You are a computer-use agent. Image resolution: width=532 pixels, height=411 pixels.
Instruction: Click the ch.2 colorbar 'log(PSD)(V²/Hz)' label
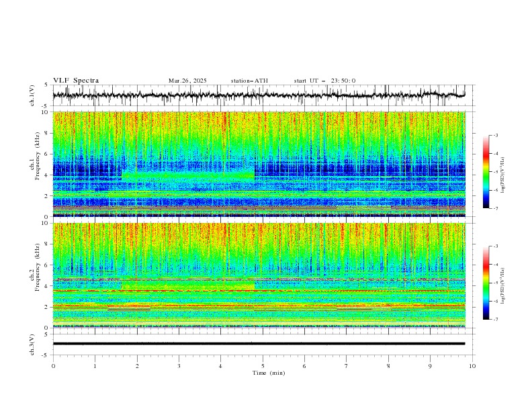coord(502,286)
